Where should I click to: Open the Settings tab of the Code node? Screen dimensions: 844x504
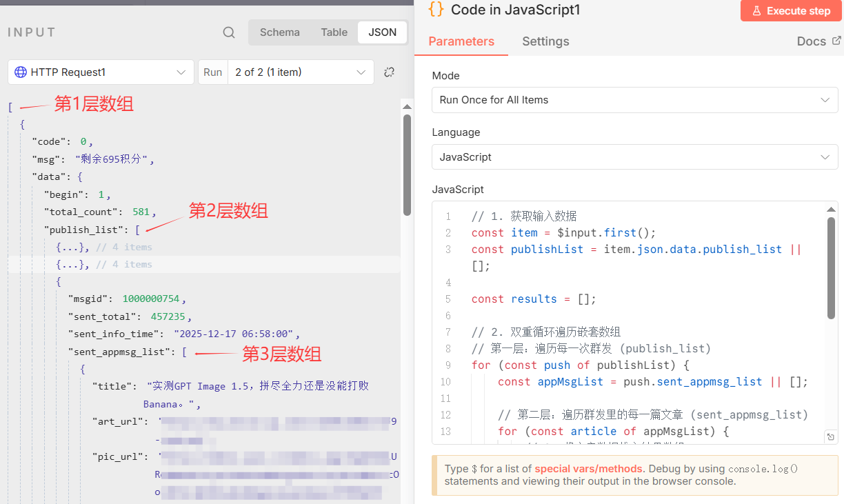coord(545,41)
